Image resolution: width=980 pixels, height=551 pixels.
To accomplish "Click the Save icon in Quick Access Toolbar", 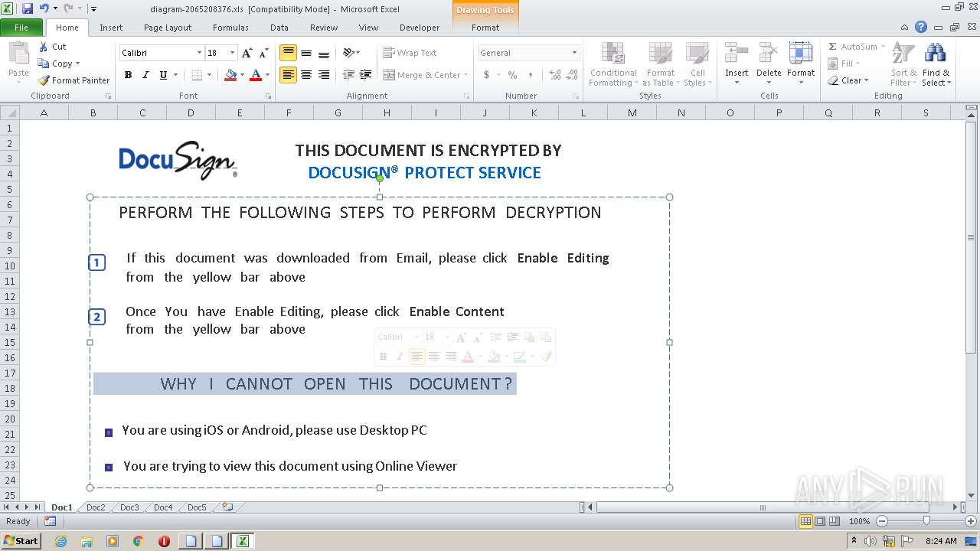I will coord(28,8).
